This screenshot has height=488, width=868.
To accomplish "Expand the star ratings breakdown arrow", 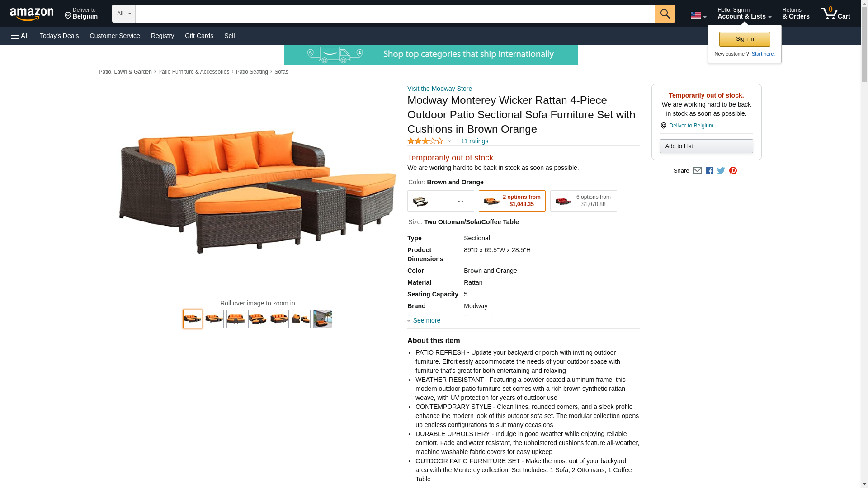I will click(449, 141).
